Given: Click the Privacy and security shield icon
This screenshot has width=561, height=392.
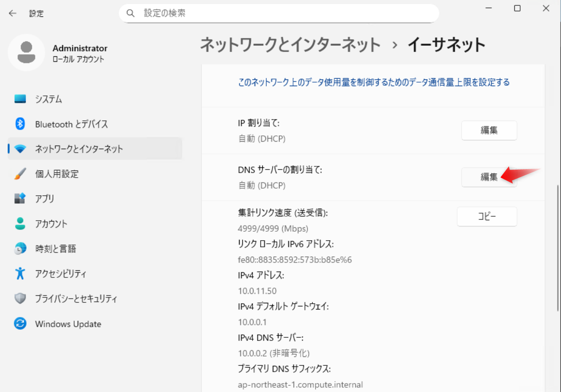Looking at the screenshot, I should 20,298.
